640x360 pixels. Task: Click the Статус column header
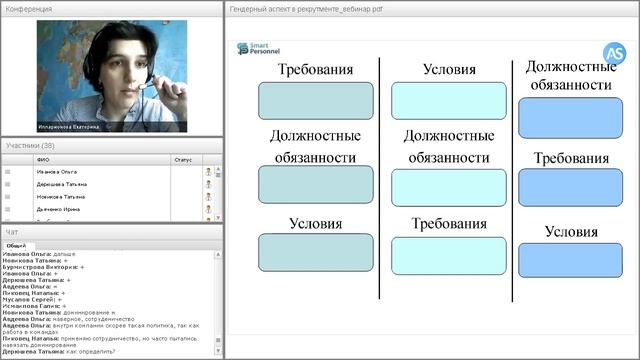pos(186,160)
